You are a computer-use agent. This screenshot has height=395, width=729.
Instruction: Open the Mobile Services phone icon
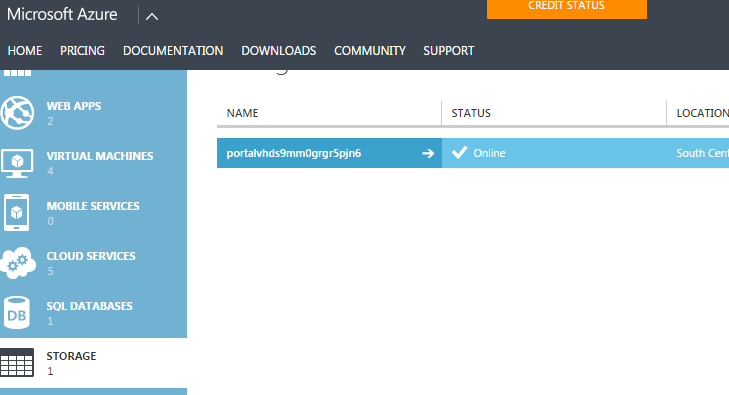[x=17, y=213]
